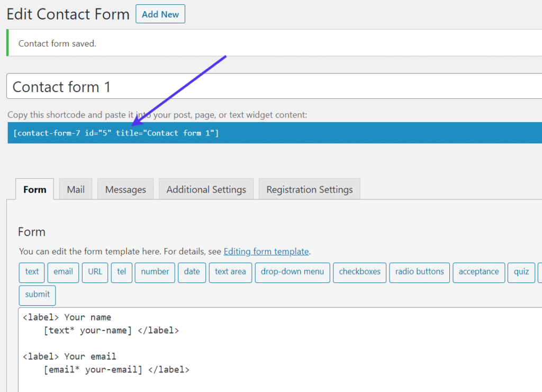This screenshot has height=392, width=542.
Task: Click the Add New button
Action: pos(160,14)
